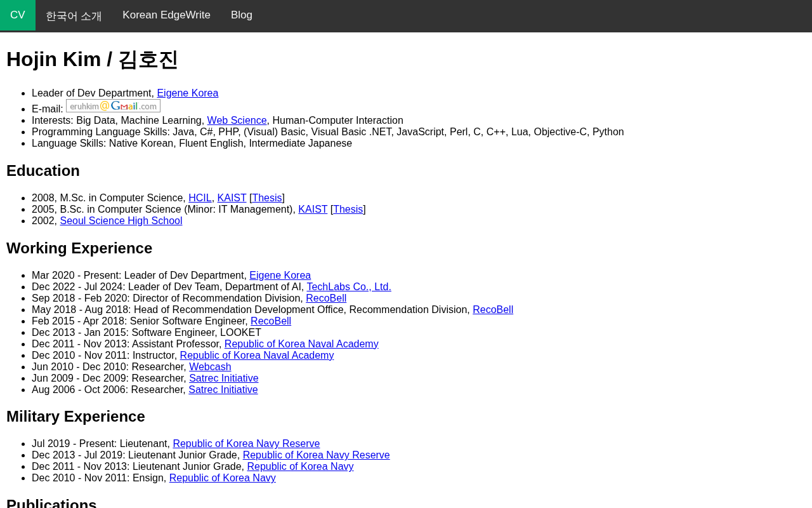
Task: Open RecoBell link on the Director line
Action: pyautogui.click(x=326, y=298)
